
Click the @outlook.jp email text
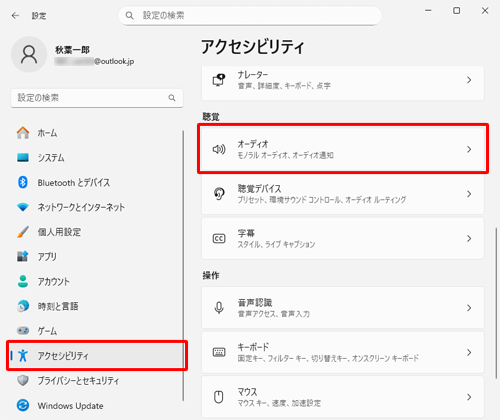click(114, 61)
